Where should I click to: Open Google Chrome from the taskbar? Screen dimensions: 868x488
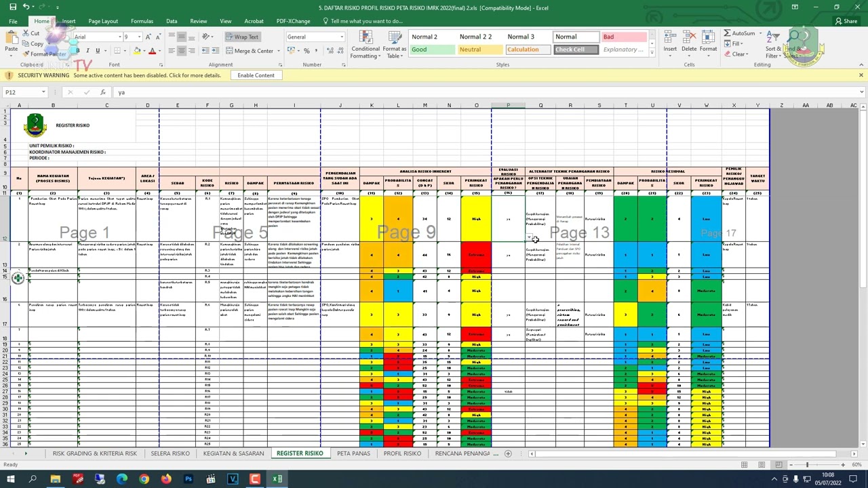pos(144,479)
